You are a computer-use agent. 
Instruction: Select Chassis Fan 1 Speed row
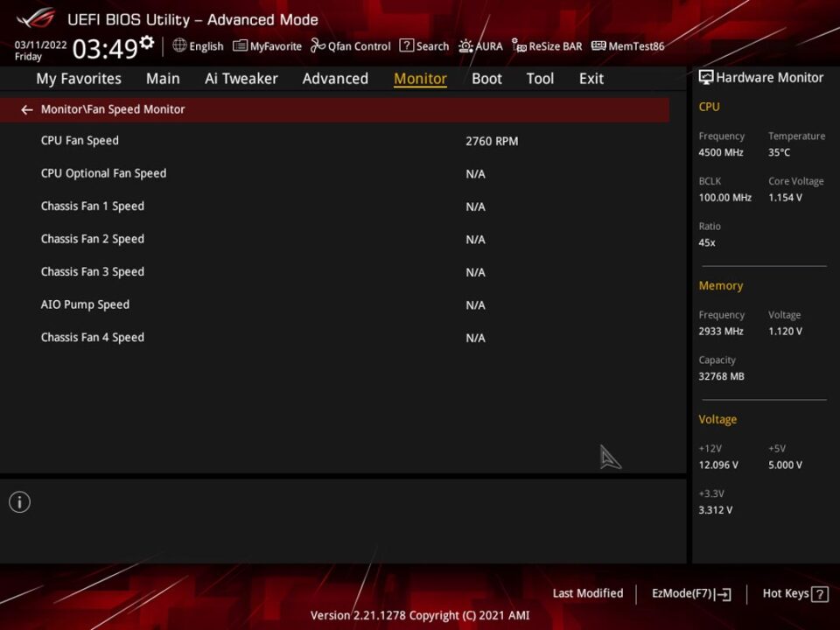click(334, 206)
